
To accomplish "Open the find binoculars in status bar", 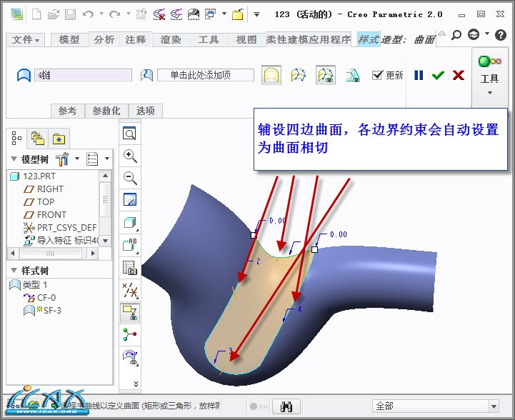I will coord(289,406).
